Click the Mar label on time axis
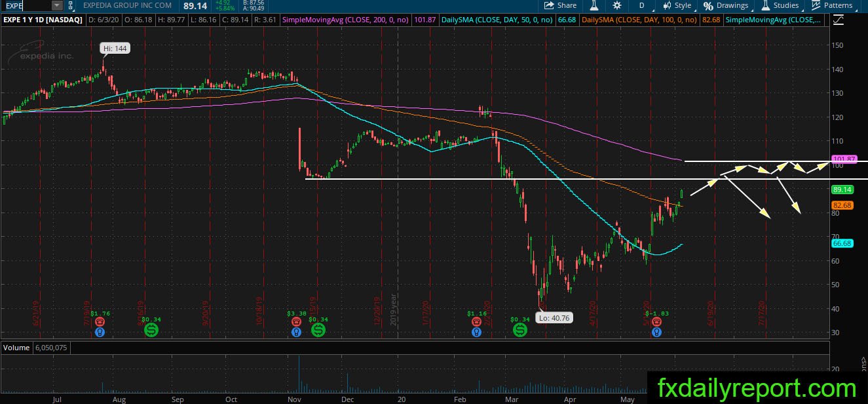The width and height of the screenshot is (868, 404). click(x=512, y=399)
